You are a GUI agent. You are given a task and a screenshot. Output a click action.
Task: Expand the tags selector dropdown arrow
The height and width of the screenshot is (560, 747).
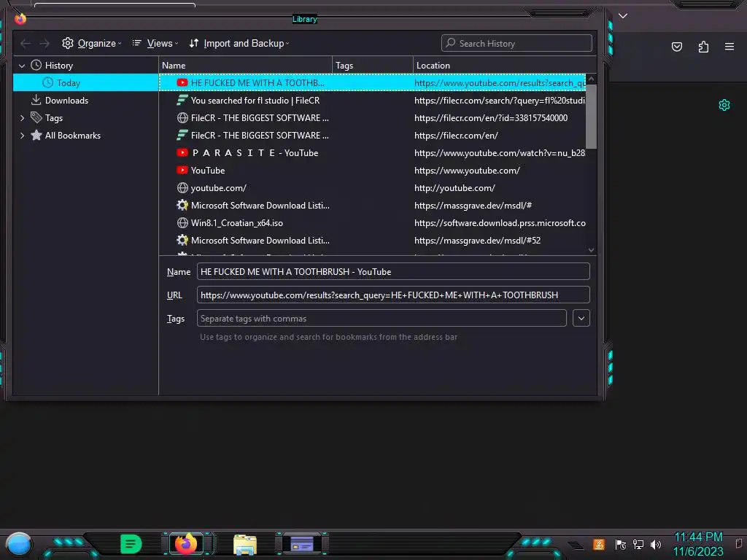[x=581, y=318]
